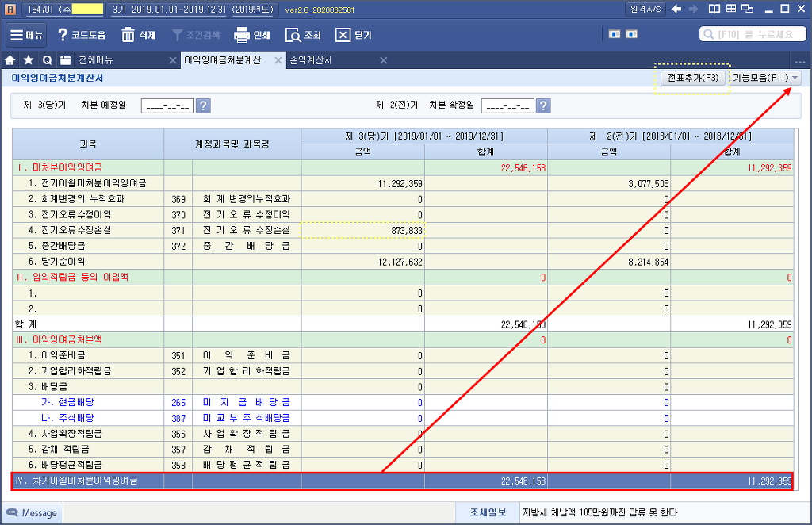Click the home icon in tab bar
This screenshot has height=525, width=812.
click(x=10, y=60)
